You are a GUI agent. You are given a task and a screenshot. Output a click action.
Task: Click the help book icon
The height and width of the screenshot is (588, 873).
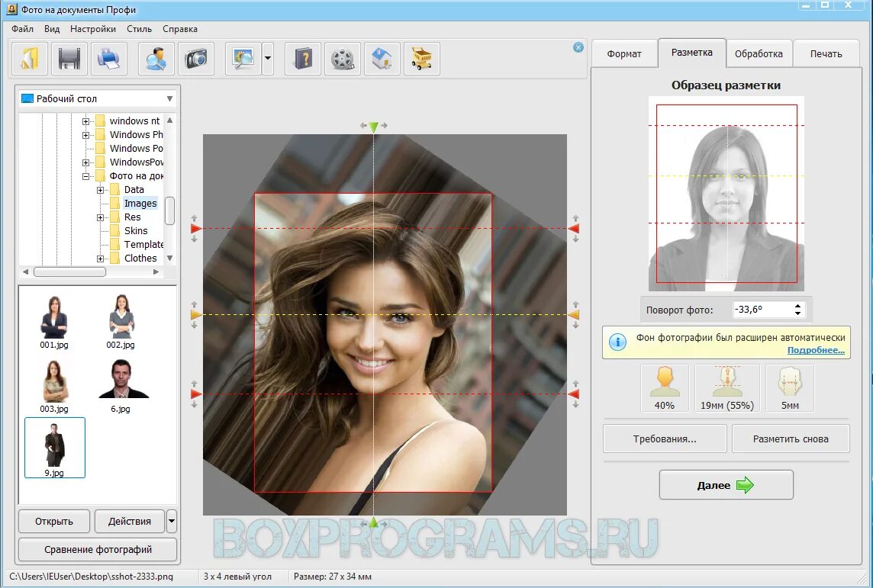303,59
